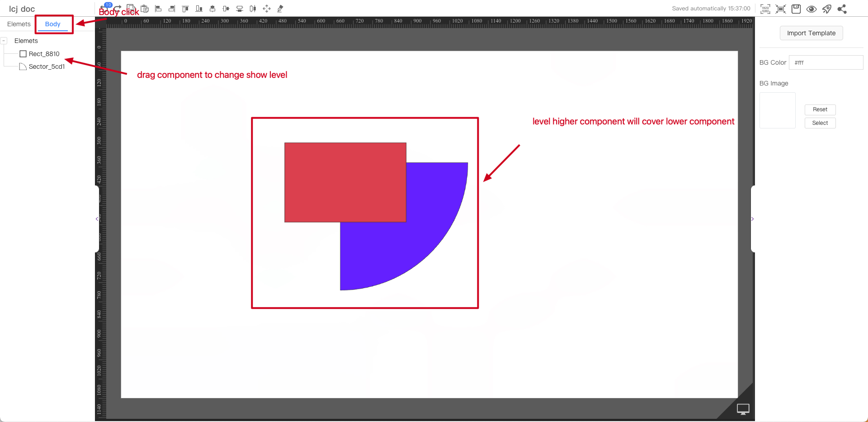
Task: Click the 'lcj doc' document title
Action: coord(22,9)
